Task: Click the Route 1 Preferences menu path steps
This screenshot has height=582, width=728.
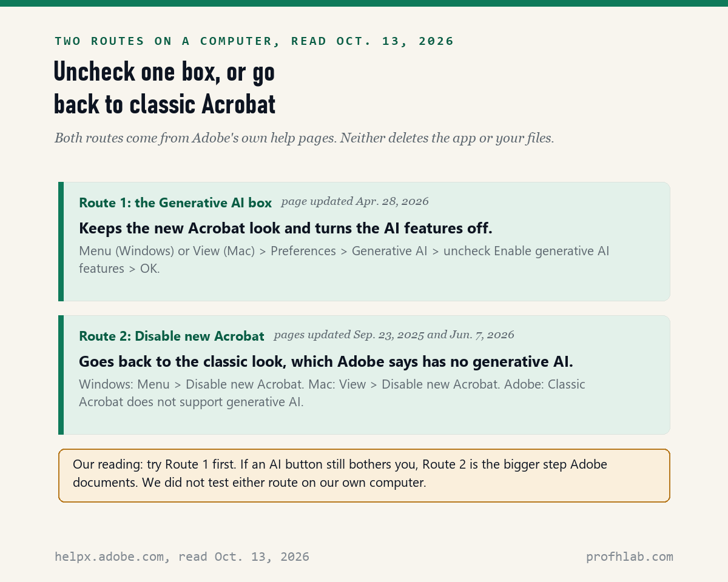Action: point(344,259)
